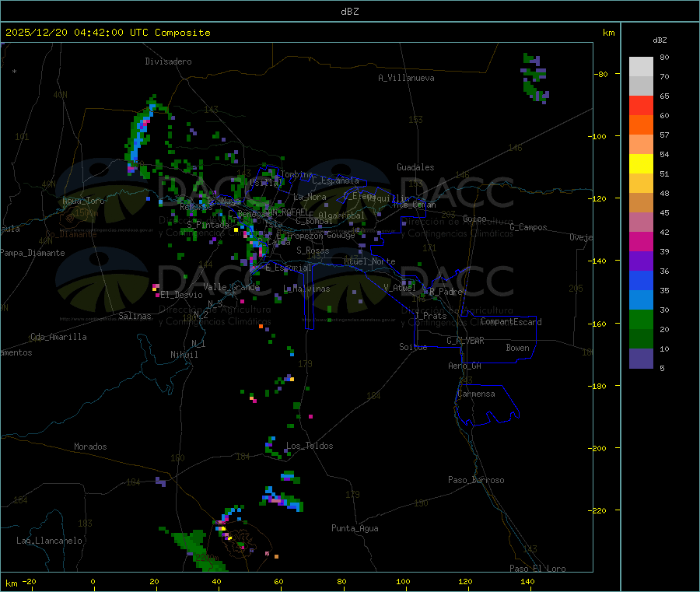This screenshot has height=592, width=700.
Task: Click the Punta_Agua label
Action: pyautogui.click(x=355, y=528)
